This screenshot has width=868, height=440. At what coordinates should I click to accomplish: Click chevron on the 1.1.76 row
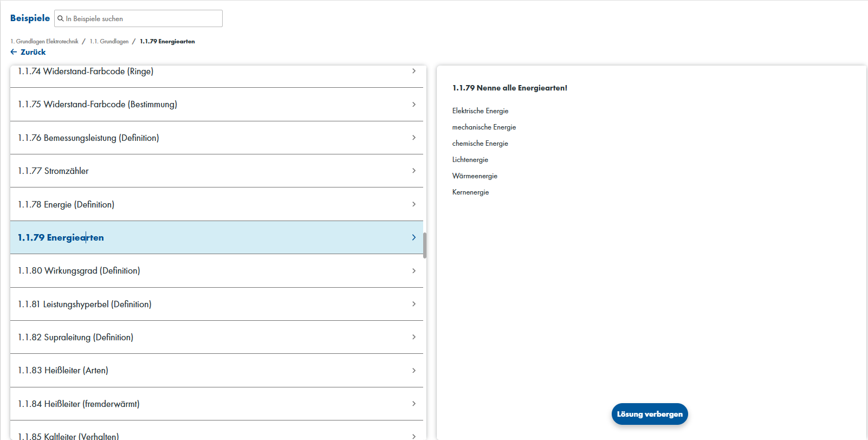pyautogui.click(x=414, y=138)
